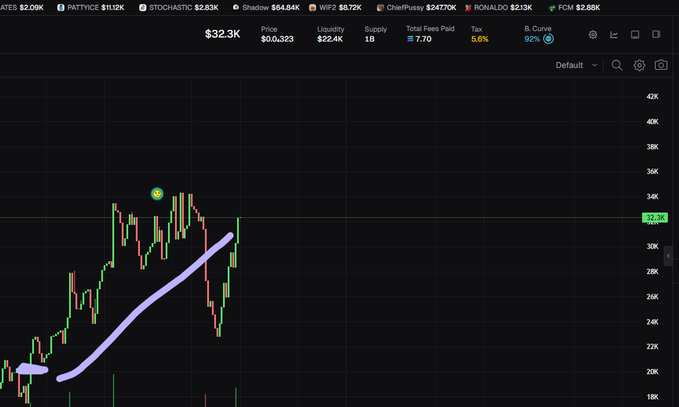
Task: Click the 20K price axis label
Action: pyautogui.click(x=652, y=371)
